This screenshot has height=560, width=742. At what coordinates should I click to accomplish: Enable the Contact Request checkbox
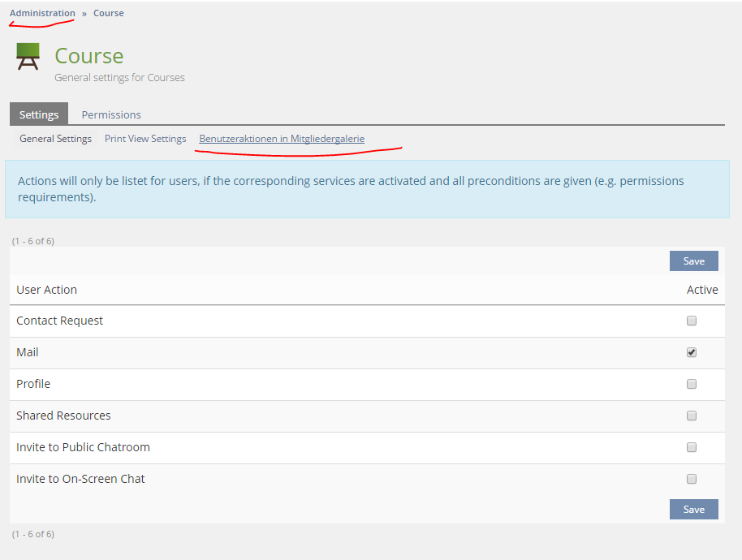(692, 321)
